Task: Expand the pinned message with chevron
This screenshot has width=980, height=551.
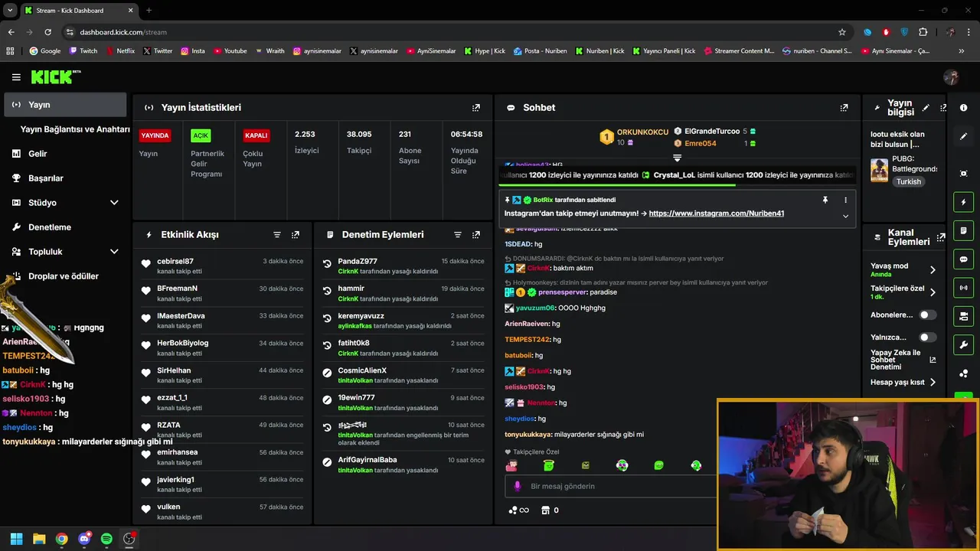Action: (x=845, y=216)
